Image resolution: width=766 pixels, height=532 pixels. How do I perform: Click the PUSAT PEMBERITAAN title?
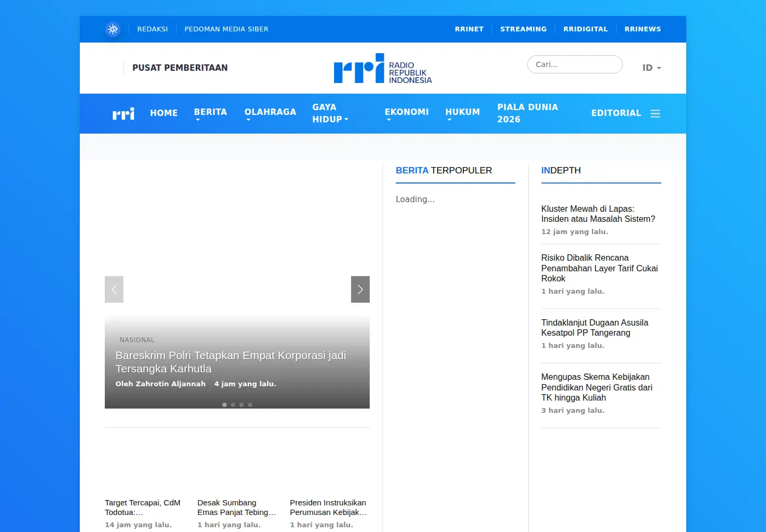[180, 68]
